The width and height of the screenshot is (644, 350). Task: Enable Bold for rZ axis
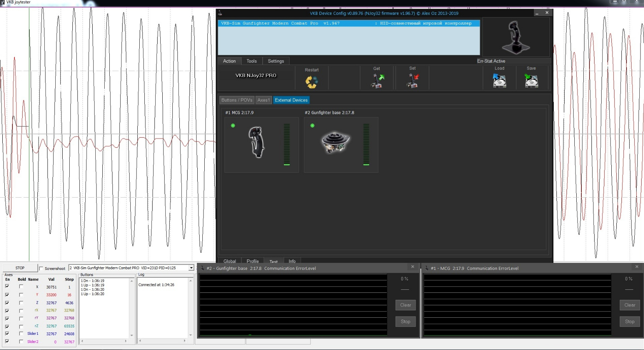[x=21, y=326]
